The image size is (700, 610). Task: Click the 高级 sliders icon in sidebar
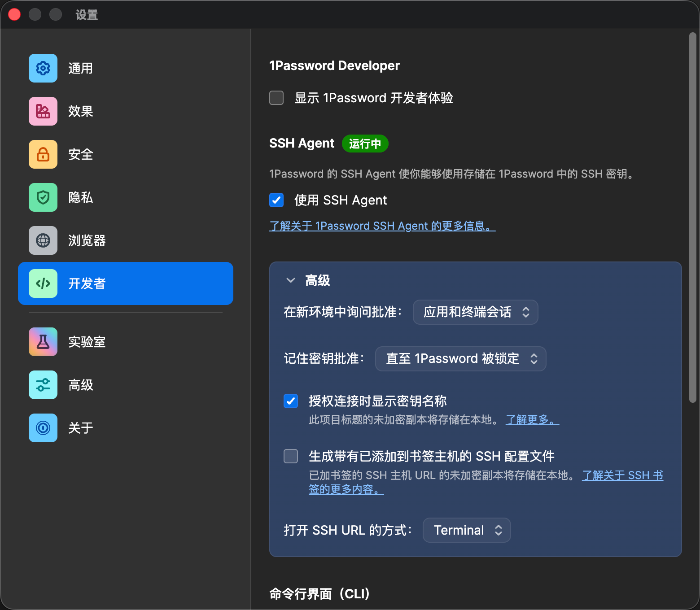pos(43,385)
